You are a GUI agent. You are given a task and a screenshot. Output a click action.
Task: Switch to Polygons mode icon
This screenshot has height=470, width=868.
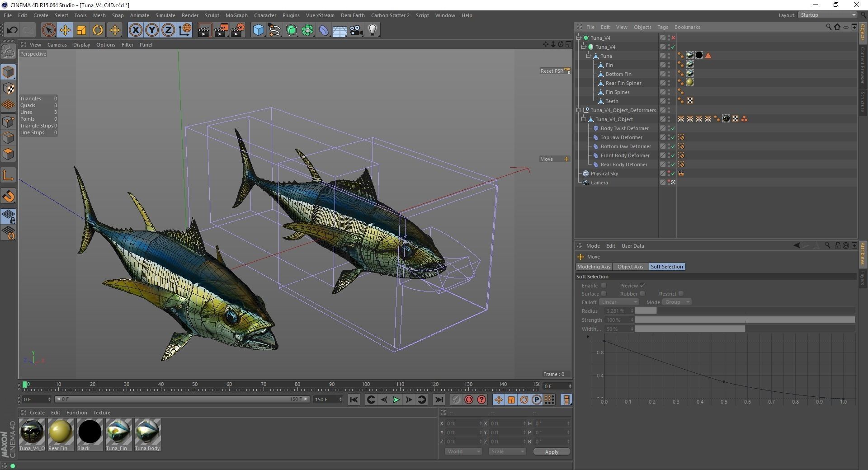pos(9,155)
